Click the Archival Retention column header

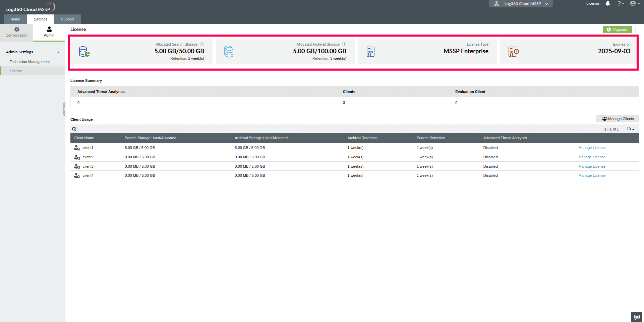click(x=362, y=138)
